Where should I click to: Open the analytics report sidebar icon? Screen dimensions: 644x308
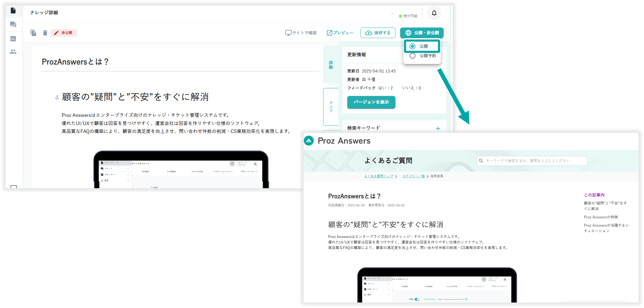[13, 39]
